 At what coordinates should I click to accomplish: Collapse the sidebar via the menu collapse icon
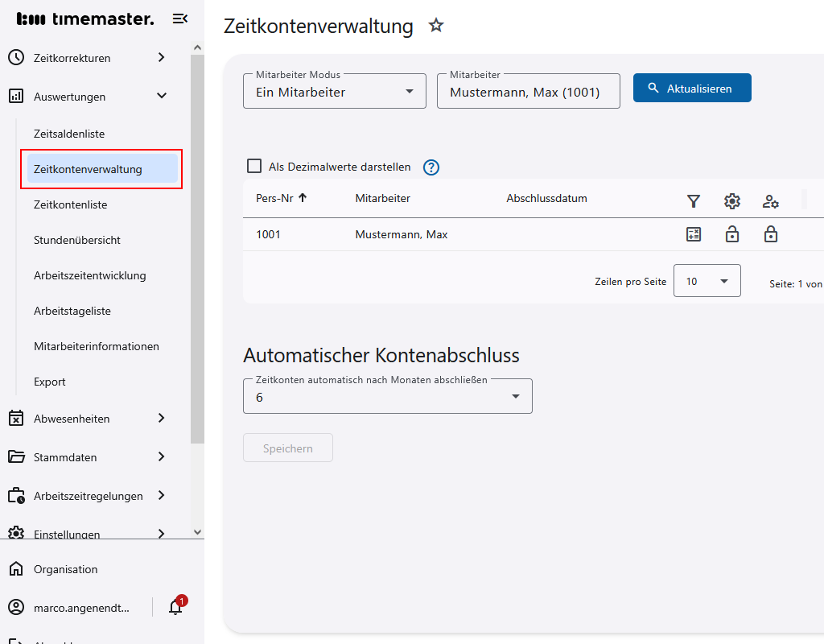[x=179, y=18]
